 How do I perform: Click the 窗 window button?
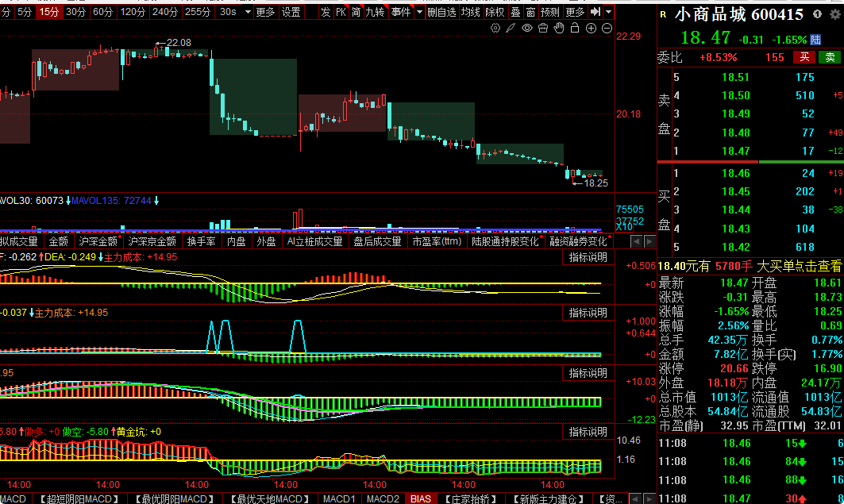530,11
